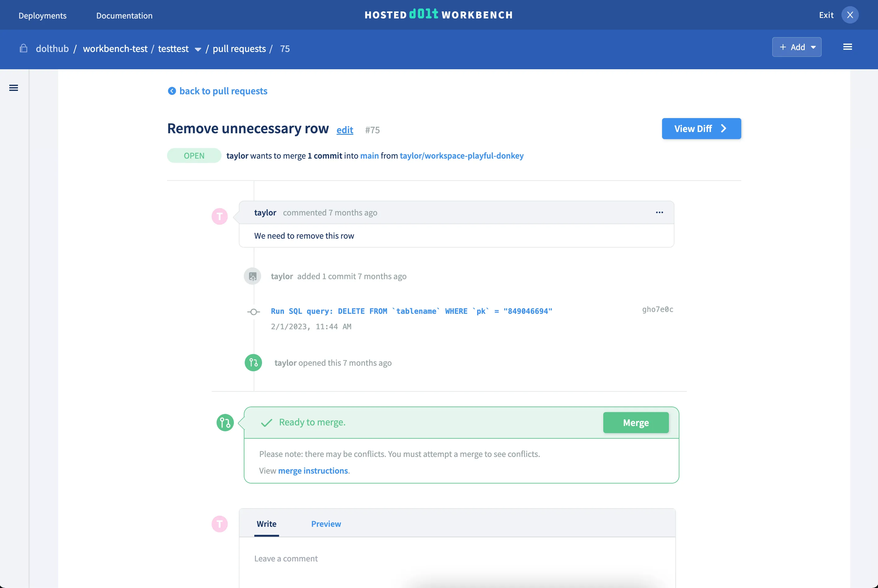Click the Merge button
Viewport: 878px width, 588px height.
click(x=636, y=423)
